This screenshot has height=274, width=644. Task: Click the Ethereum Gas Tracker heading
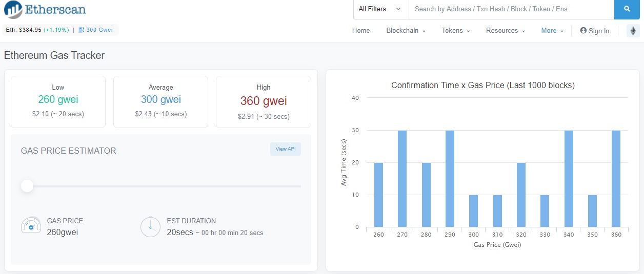click(54, 55)
